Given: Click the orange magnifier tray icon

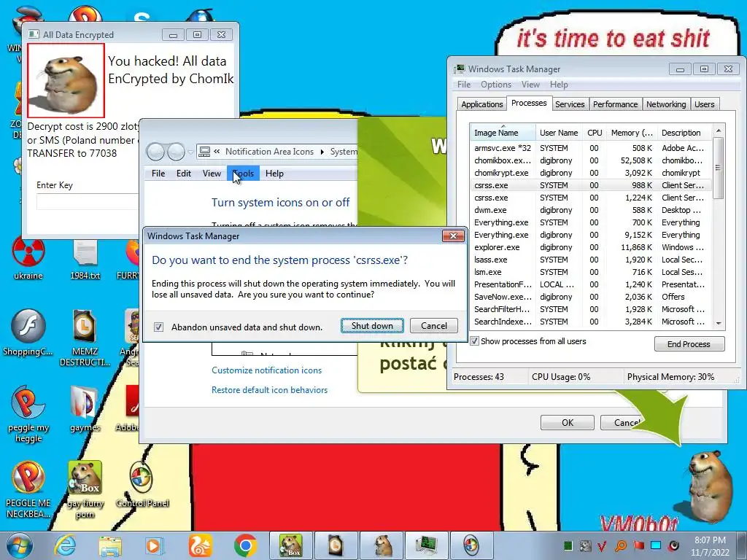Looking at the screenshot, I should [x=621, y=545].
